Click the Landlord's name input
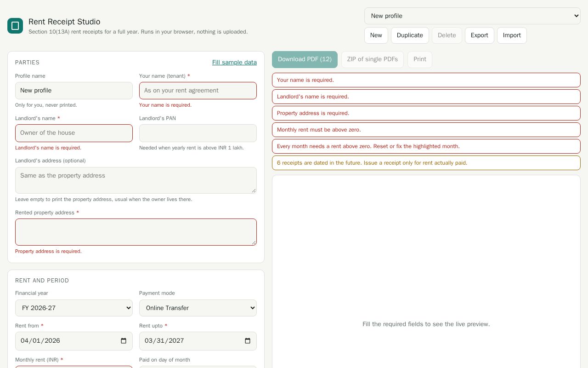Screen dimensions: 588x368 tap(74, 133)
